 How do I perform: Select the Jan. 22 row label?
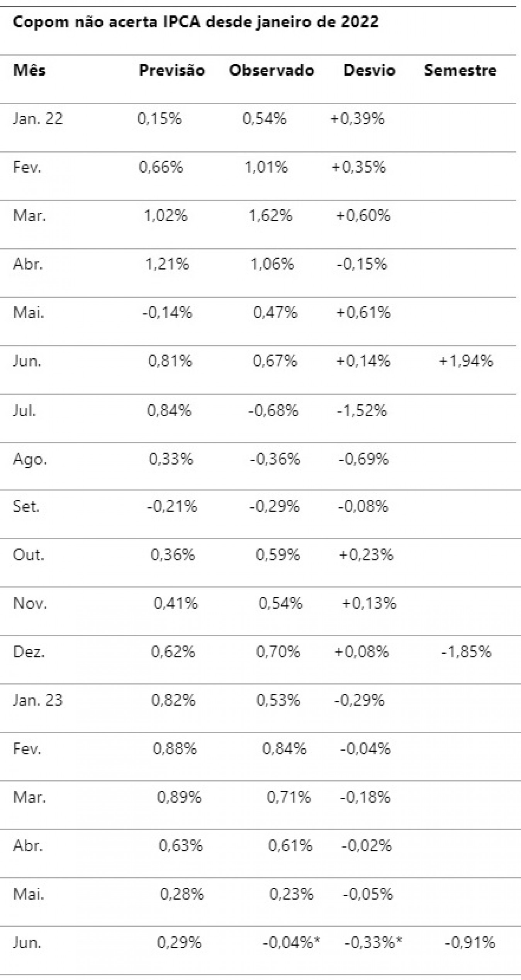[38, 119]
